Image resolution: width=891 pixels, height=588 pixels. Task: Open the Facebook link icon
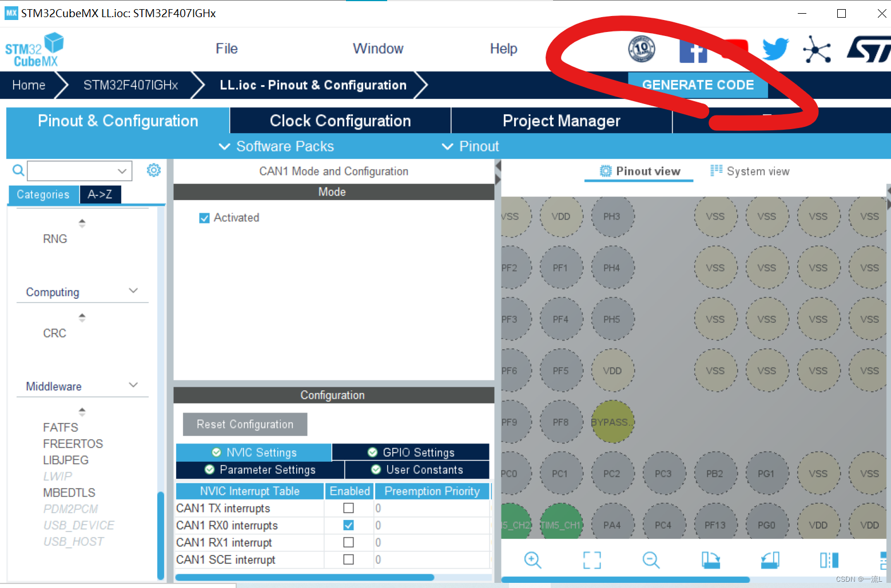point(693,50)
